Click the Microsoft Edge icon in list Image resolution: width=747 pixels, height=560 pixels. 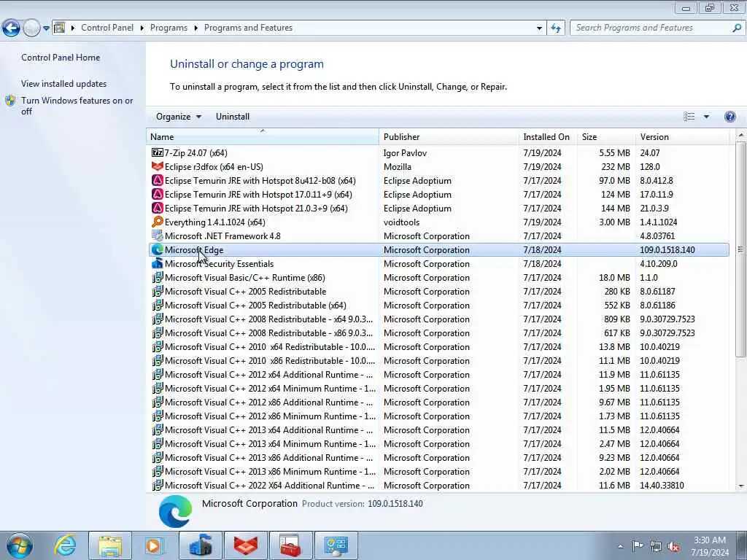coord(158,249)
